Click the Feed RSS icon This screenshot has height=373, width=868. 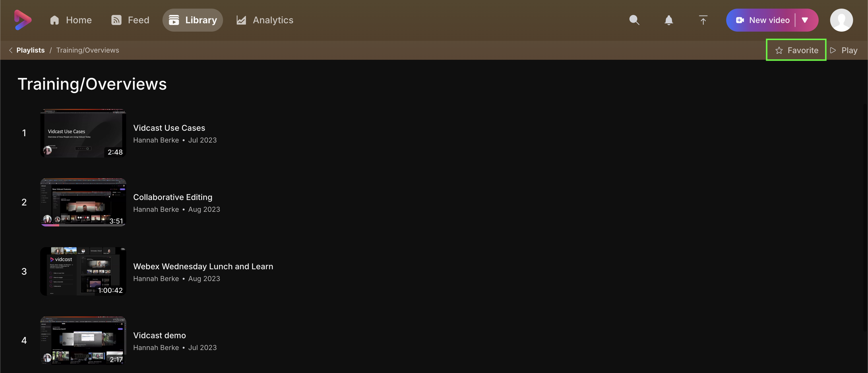click(116, 20)
